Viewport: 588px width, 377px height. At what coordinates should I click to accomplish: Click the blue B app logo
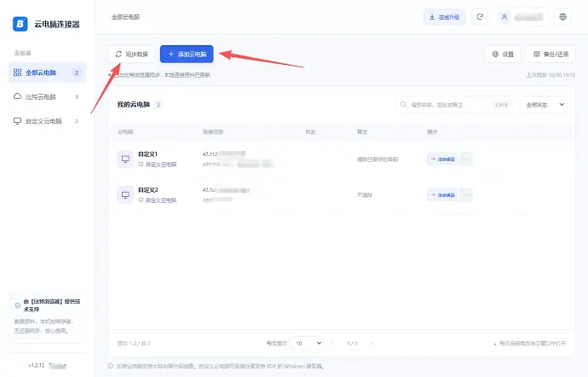click(x=20, y=24)
